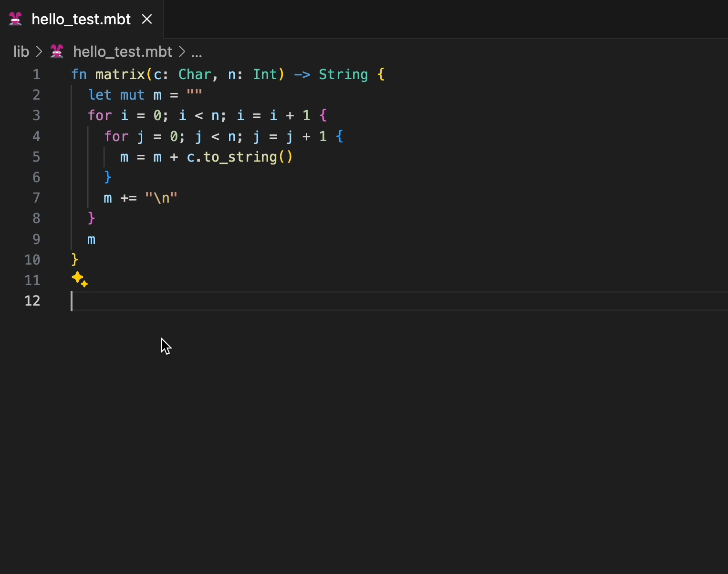Viewport: 728px width, 574px height.
Task: Close the hello_test.mbt tab
Action: click(x=147, y=19)
